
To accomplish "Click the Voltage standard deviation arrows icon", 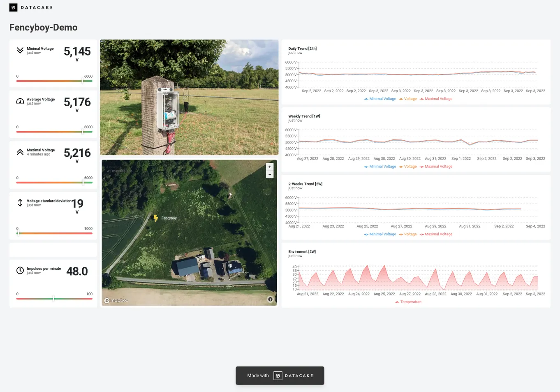I will (20, 203).
